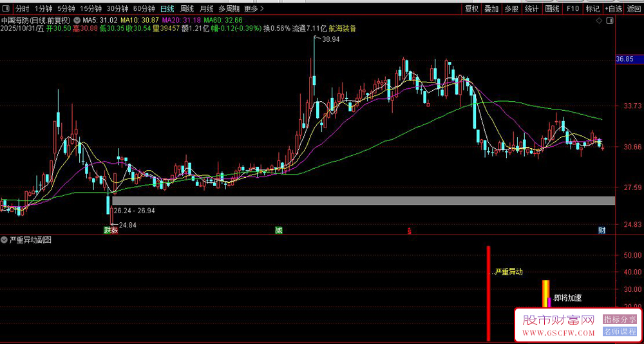The image size is (644, 344).
Task: Add stock via +自选 button
Action: pos(614,8)
